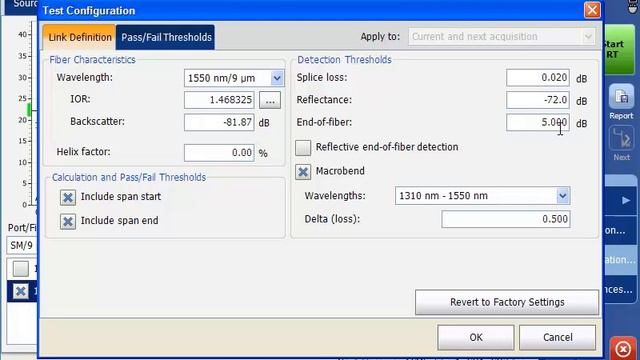The width and height of the screenshot is (640, 360).
Task: Click the SM/9 port field in background
Action: (x=22, y=245)
